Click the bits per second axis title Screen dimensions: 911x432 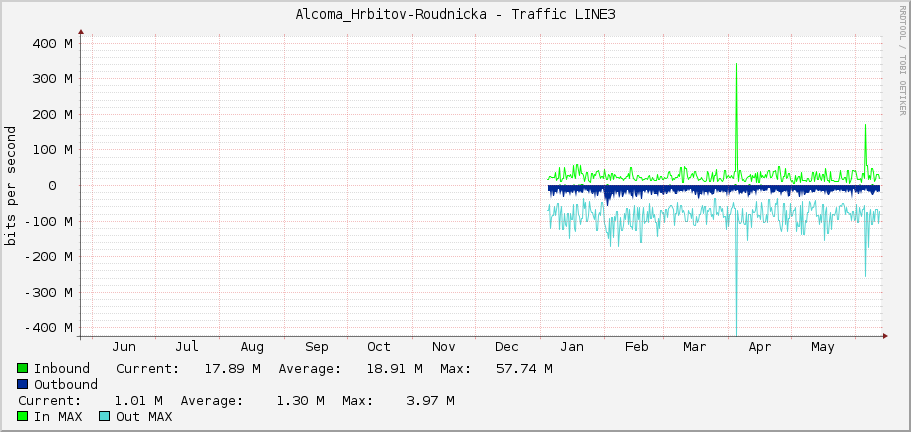pyautogui.click(x=10, y=185)
